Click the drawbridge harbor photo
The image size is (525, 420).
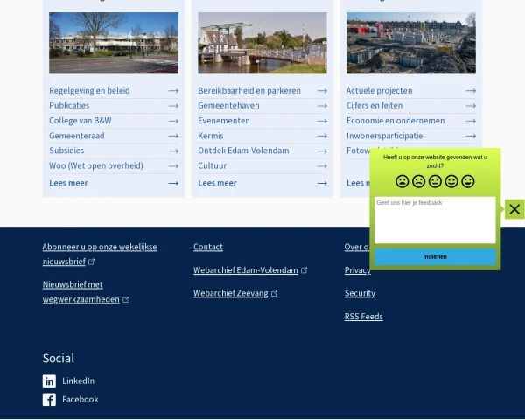click(x=262, y=43)
